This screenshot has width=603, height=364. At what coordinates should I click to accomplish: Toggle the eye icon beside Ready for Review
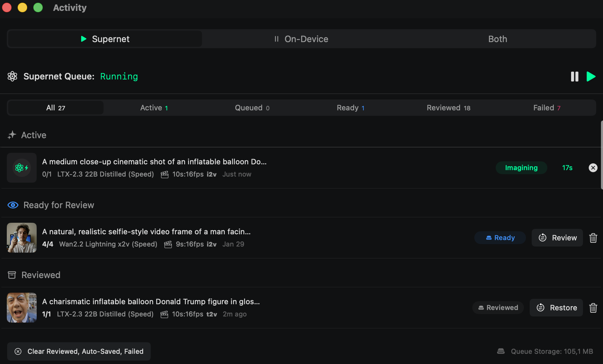[13, 205]
